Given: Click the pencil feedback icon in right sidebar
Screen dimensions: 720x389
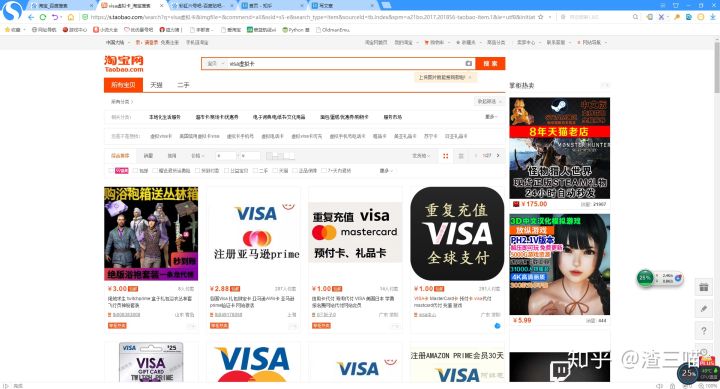Looking at the screenshot, I should tap(703, 309).
